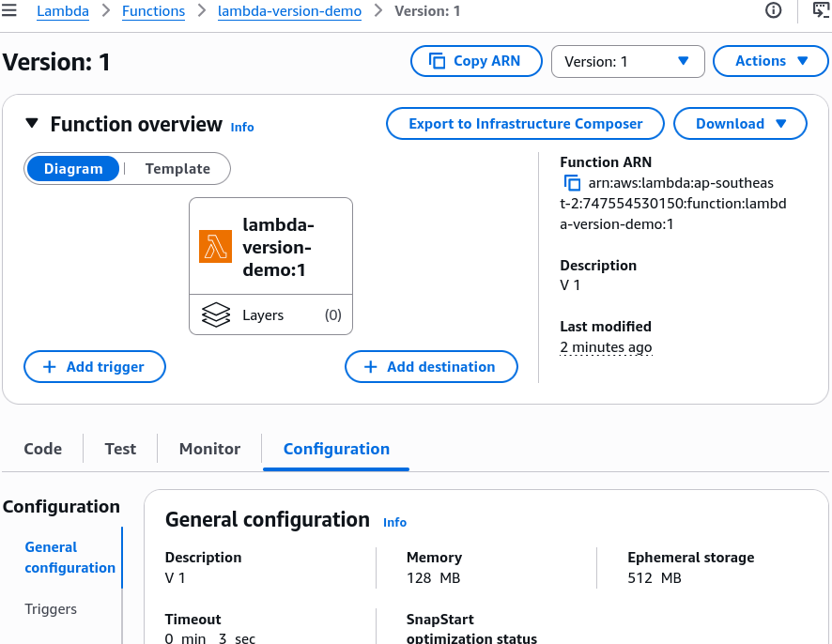
Task: Open lambda-version-demo breadcrumb link
Action: pos(290,10)
